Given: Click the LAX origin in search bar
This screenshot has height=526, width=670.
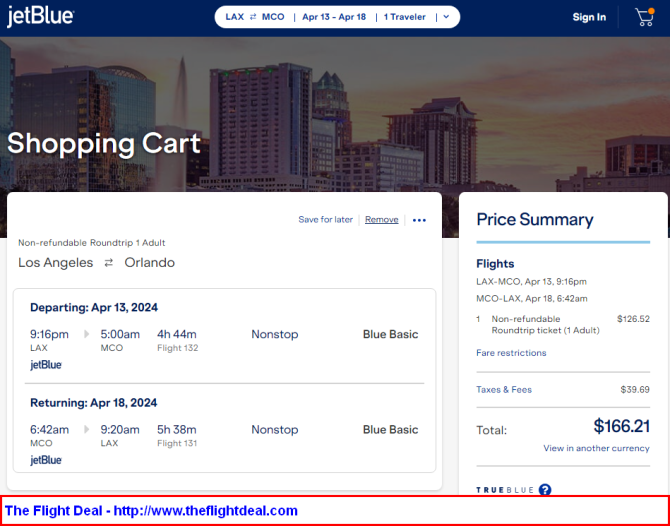Looking at the screenshot, I should coord(235,17).
